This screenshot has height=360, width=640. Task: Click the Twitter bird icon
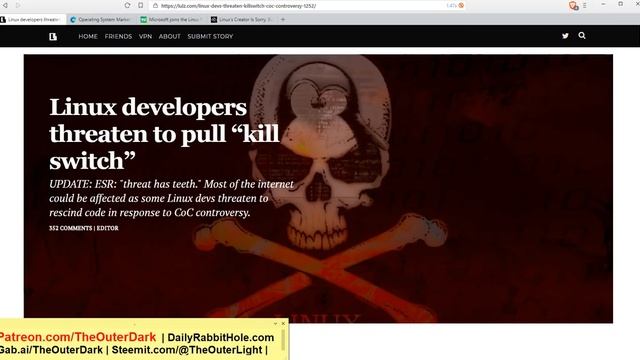coord(565,36)
